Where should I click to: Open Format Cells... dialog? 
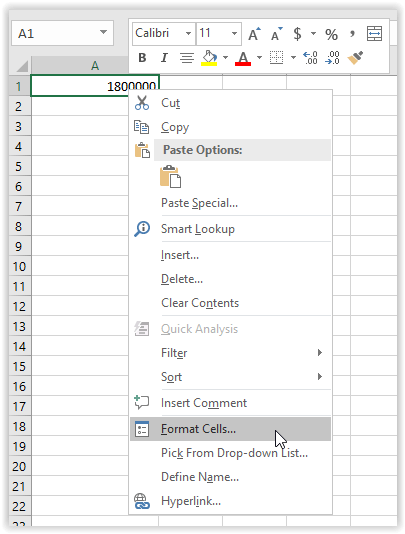230,429
